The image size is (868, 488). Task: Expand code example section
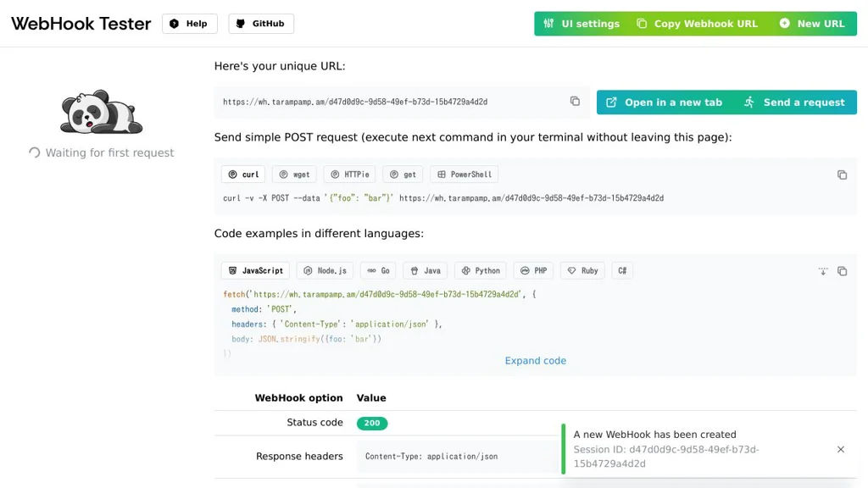[535, 361]
